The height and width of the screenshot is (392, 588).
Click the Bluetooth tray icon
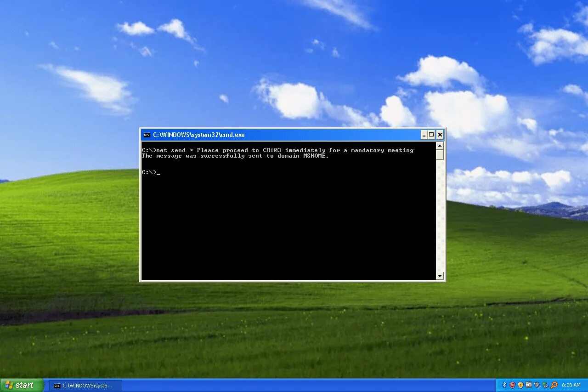click(x=504, y=385)
